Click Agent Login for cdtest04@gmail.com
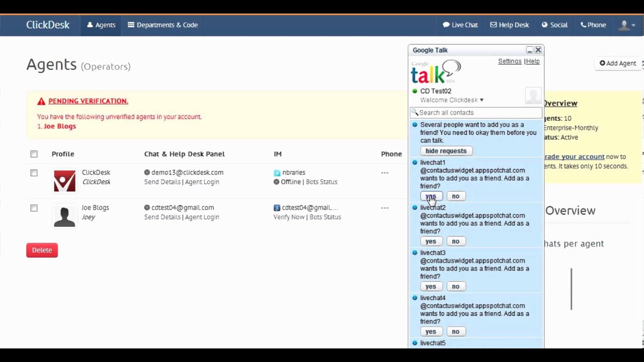 pyautogui.click(x=202, y=217)
